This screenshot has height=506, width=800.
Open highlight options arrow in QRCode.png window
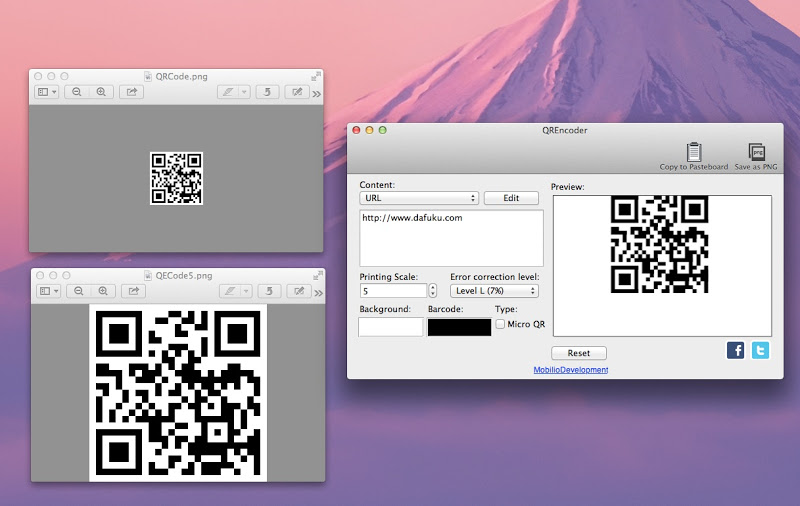tap(244, 92)
